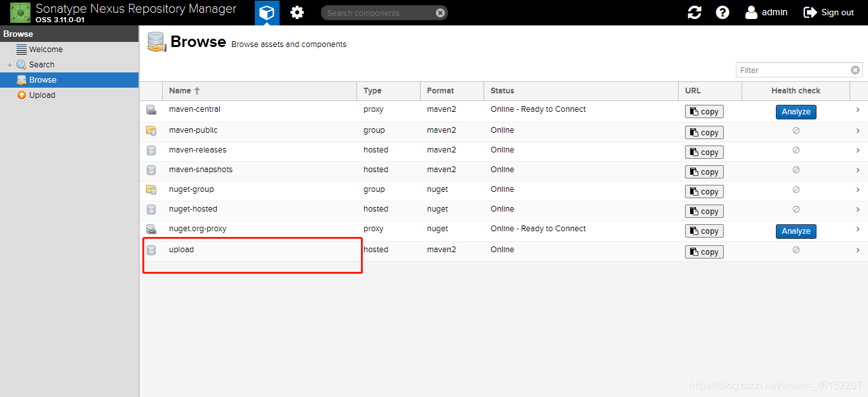
Task: Sort by the Status column header
Action: pos(581,91)
